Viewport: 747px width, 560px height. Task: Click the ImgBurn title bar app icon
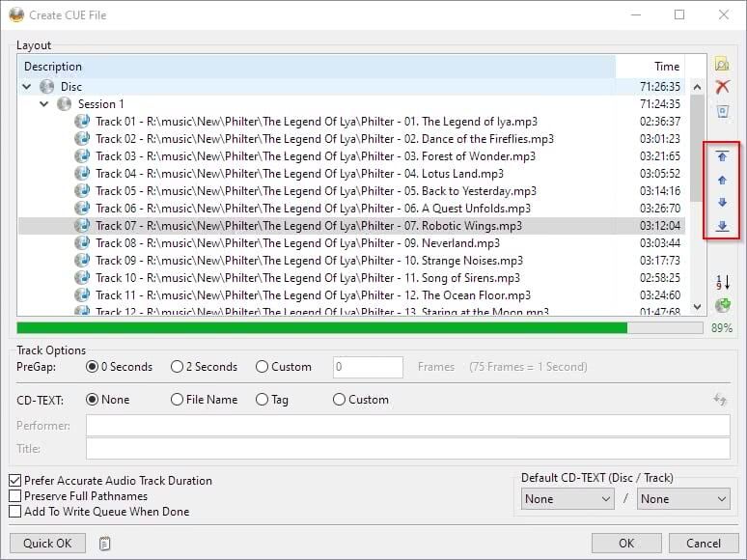click(x=16, y=14)
